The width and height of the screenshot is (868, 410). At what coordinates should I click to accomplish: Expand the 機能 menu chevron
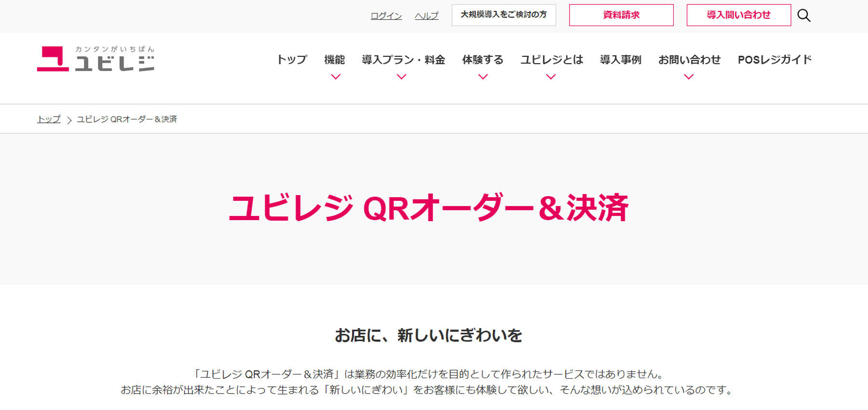(336, 77)
